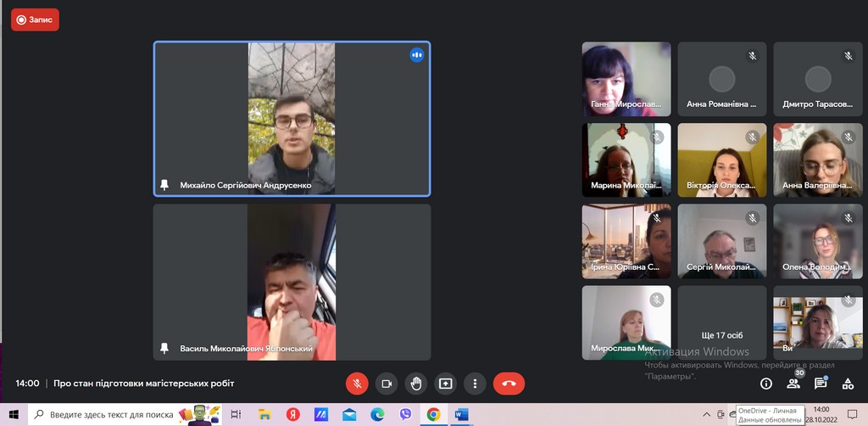The image size is (868, 426).
Task: Launch Viber from the taskbar
Action: (405, 414)
